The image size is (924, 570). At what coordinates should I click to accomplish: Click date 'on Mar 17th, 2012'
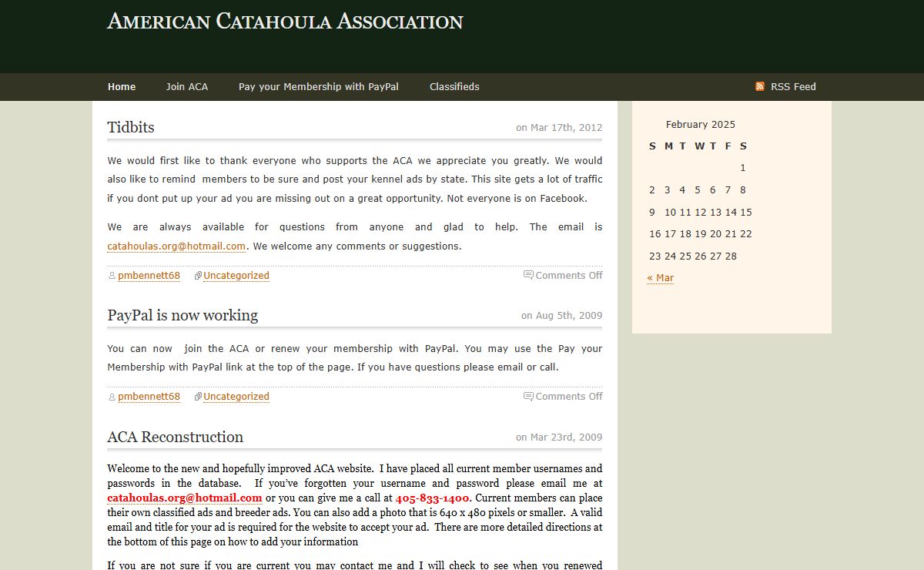click(x=559, y=128)
